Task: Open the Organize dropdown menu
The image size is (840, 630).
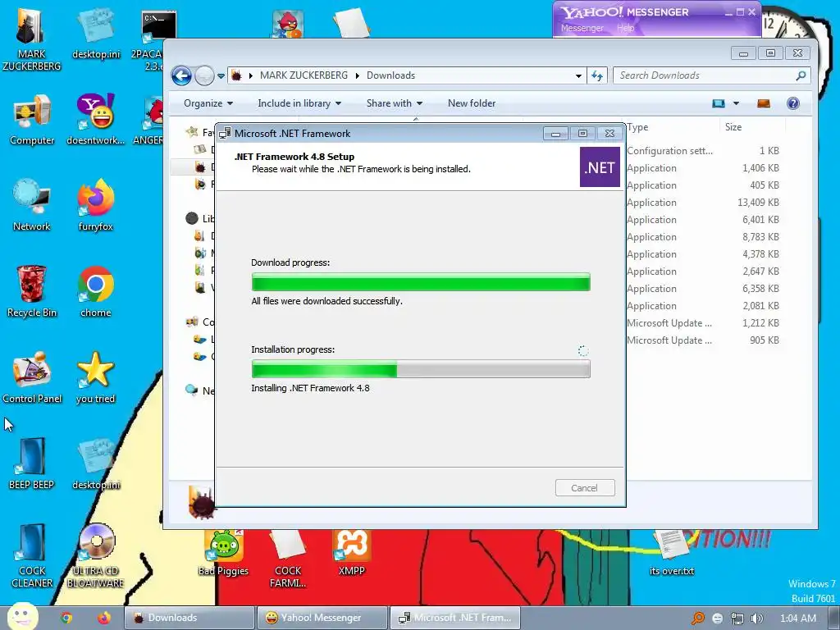Action: pos(208,103)
